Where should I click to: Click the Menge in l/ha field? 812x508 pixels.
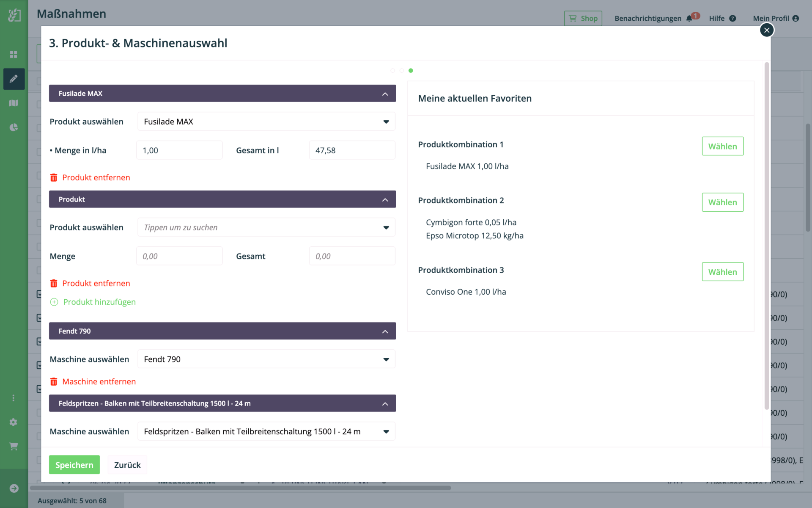point(179,150)
